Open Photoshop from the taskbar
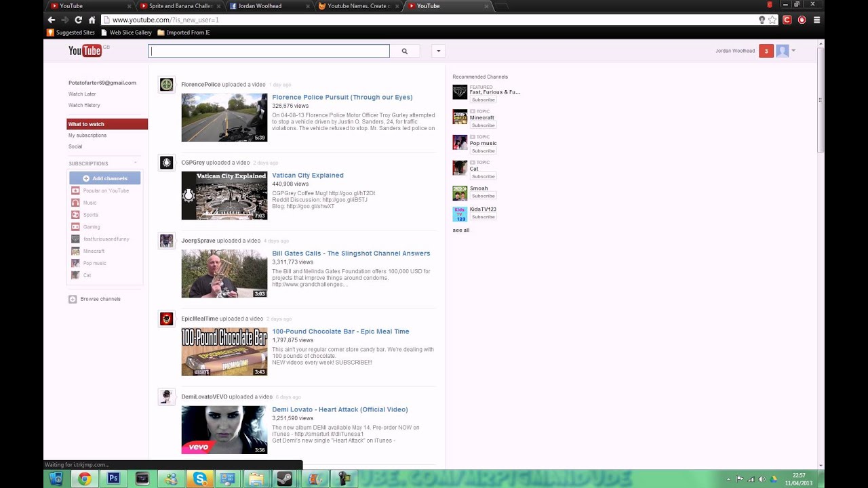 pyautogui.click(x=114, y=479)
